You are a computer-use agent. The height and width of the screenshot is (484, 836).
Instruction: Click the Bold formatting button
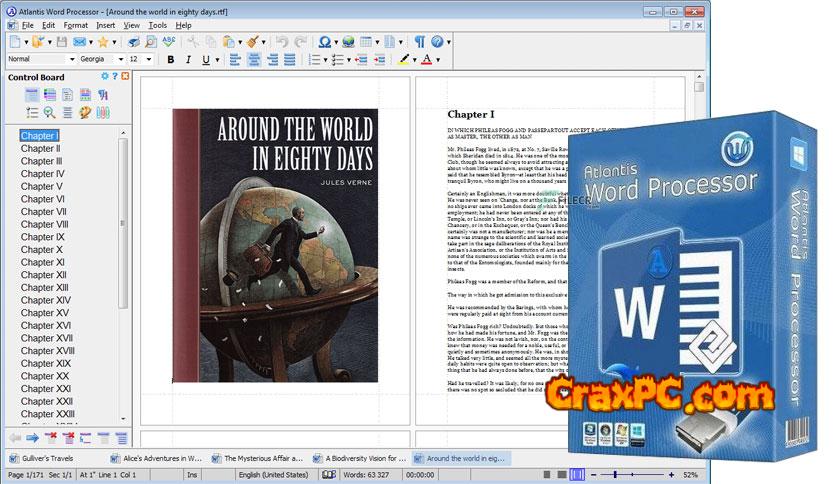[x=171, y=60]
